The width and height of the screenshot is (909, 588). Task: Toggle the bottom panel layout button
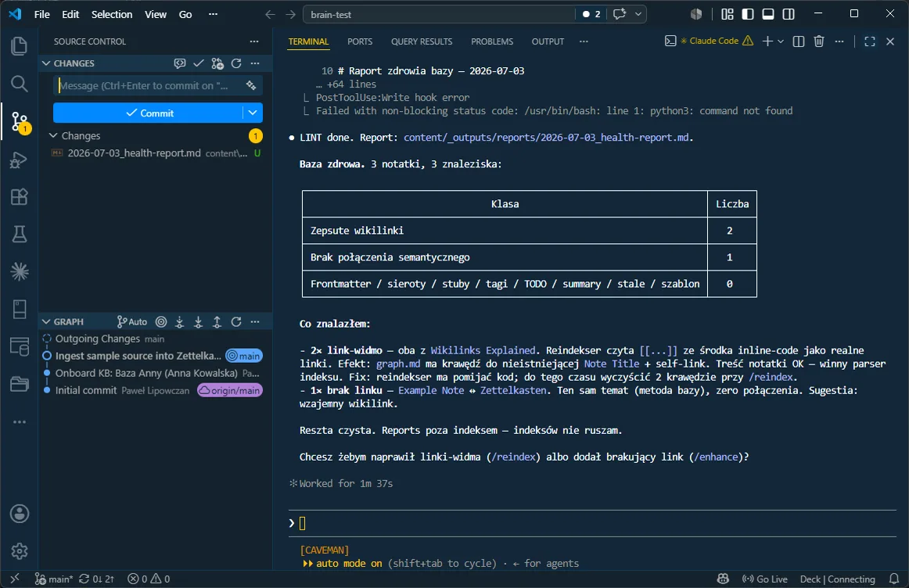click(x=768, y=14)
